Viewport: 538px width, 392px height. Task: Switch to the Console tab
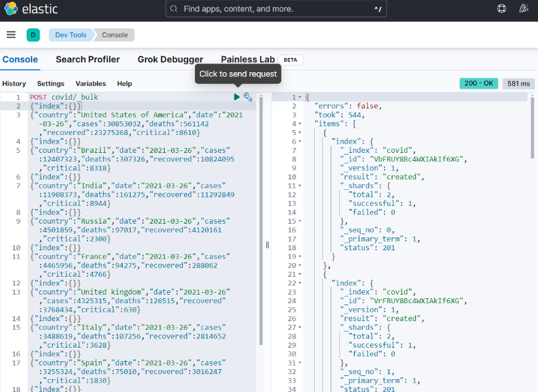[20, 60]
